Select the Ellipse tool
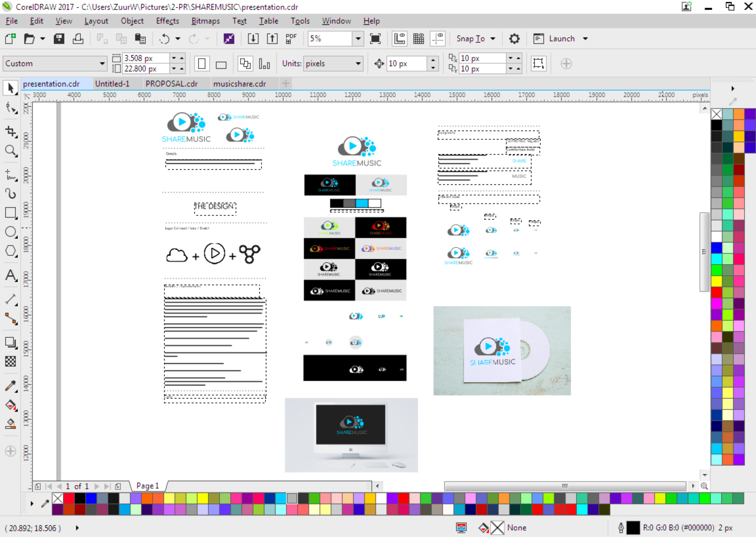 (x=10, y=232)
